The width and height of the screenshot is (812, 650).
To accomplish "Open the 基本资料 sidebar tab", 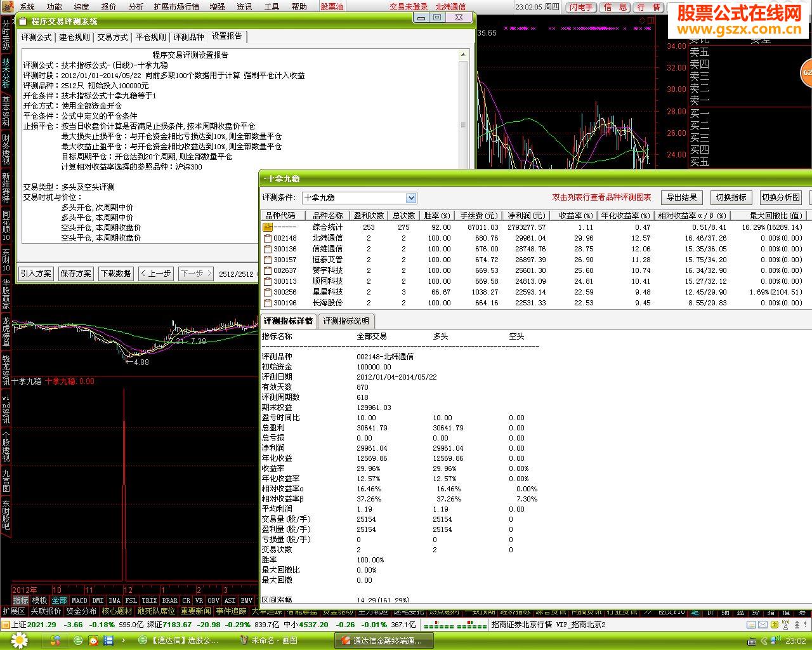I will tap(6, 111).
